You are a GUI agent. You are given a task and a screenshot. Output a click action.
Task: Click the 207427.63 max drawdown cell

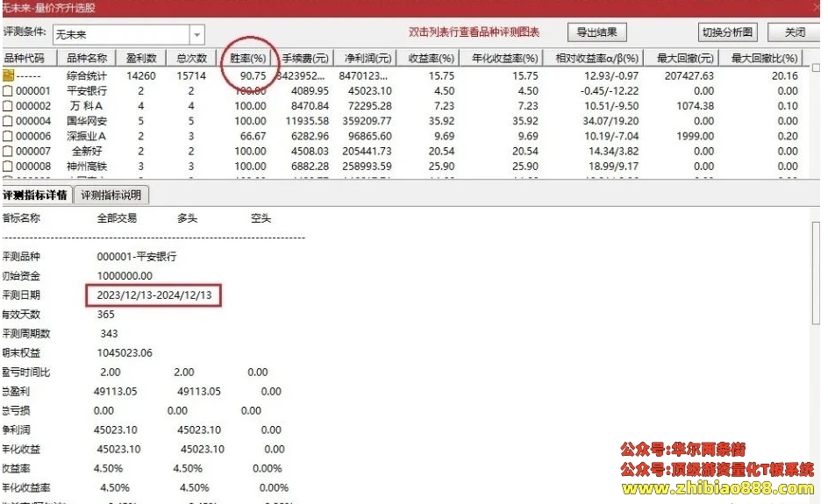[689, 75]
